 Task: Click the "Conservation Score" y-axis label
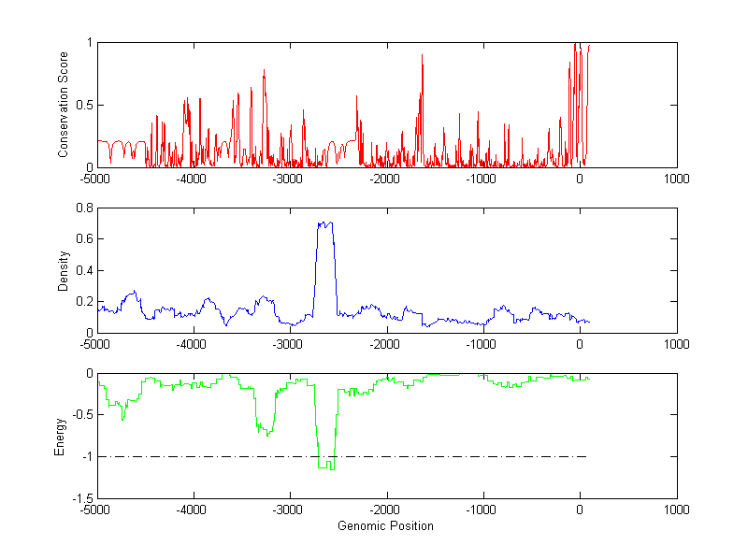[64, 105]
